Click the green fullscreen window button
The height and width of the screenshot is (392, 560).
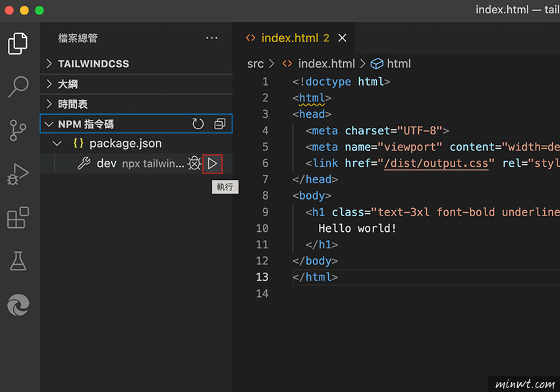40,10
